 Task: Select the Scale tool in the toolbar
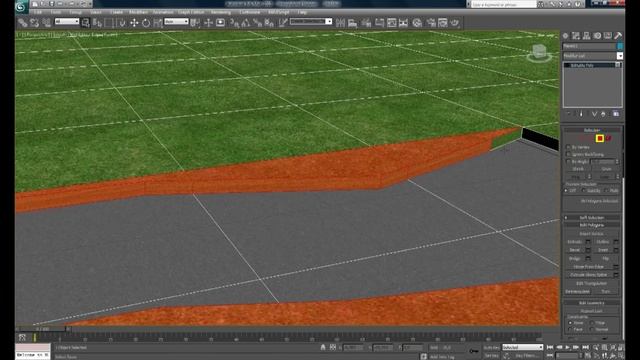pos(158,23)
